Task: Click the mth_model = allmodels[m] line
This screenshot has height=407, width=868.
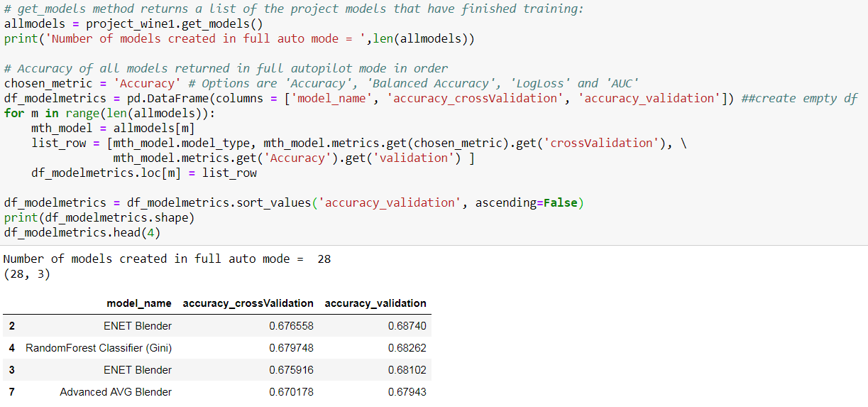Action: click(113, 128)
